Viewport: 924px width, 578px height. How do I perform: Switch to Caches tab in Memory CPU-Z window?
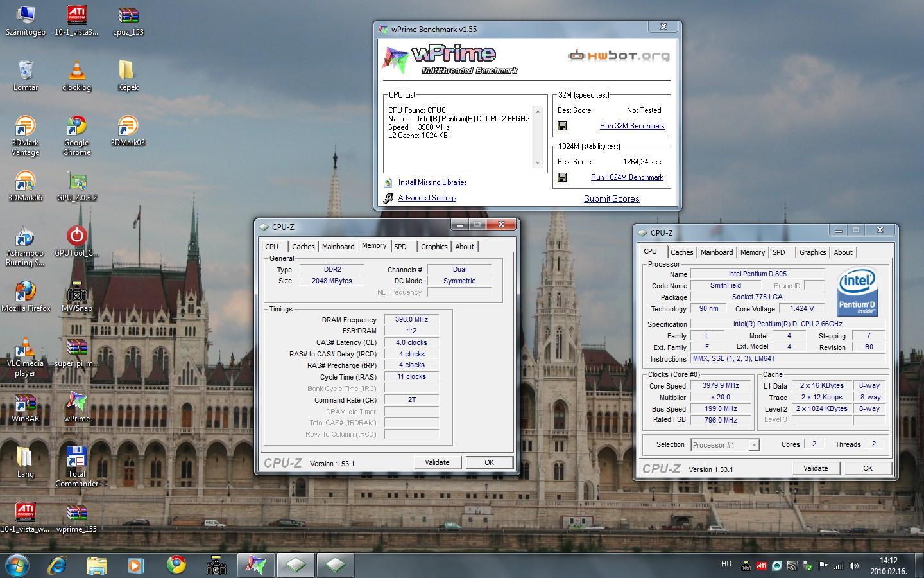coord(303,247)
